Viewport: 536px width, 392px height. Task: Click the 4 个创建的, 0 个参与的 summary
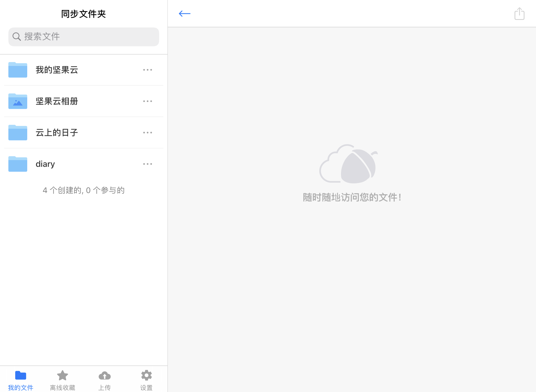point(84,190)
